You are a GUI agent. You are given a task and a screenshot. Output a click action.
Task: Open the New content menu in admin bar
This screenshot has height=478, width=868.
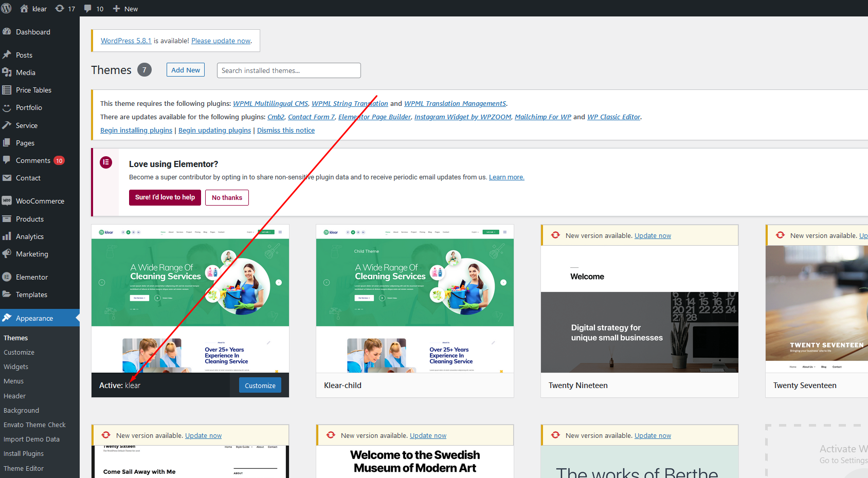tap(125, 9)
